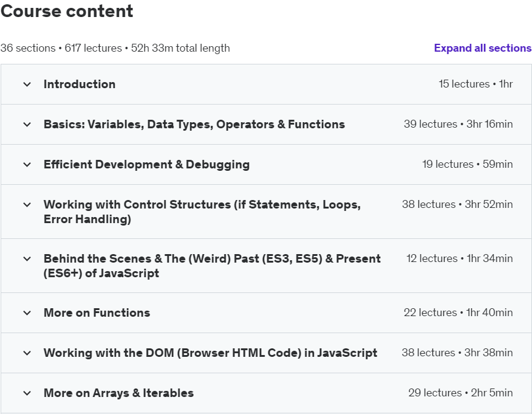
Task: Click the chevron beside Behind the Scenes section
Action: [27, 259]
